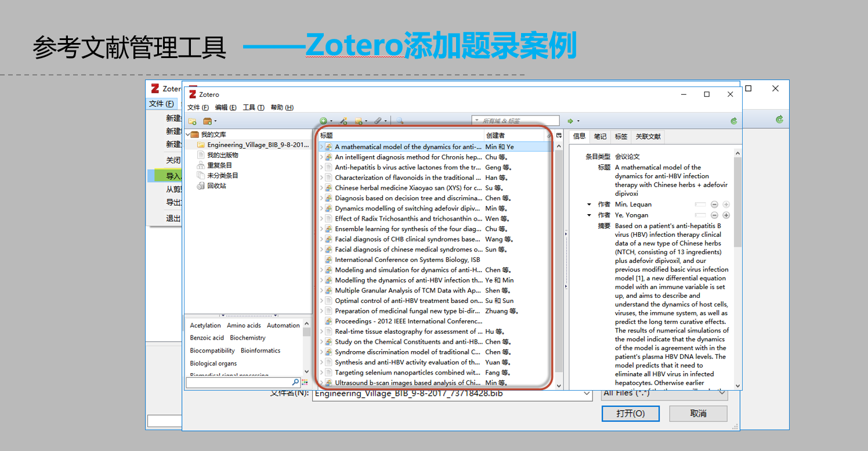Click the 打开(O) button
The image size is (868, 451).
631,414
